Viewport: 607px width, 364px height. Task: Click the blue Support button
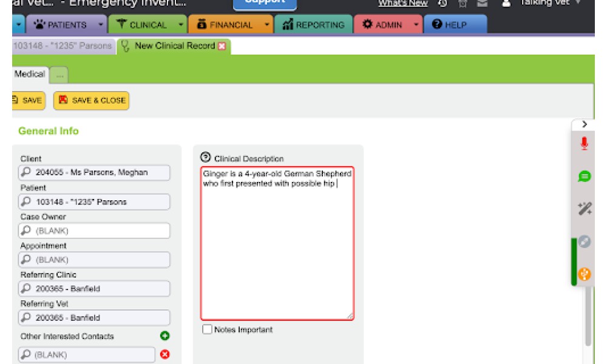[x=265, y=4]
